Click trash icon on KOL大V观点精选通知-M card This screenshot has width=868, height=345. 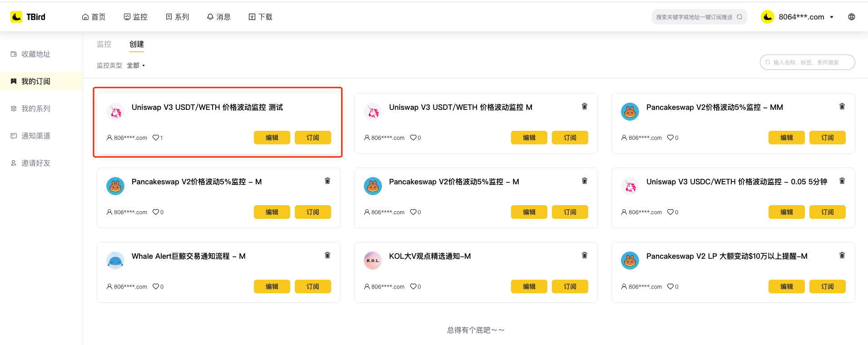coord(585,255)
